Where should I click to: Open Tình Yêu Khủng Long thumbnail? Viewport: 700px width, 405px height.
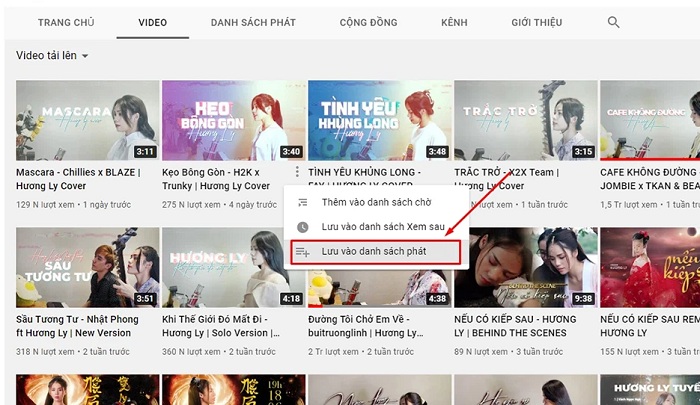[x=379, y=120]
